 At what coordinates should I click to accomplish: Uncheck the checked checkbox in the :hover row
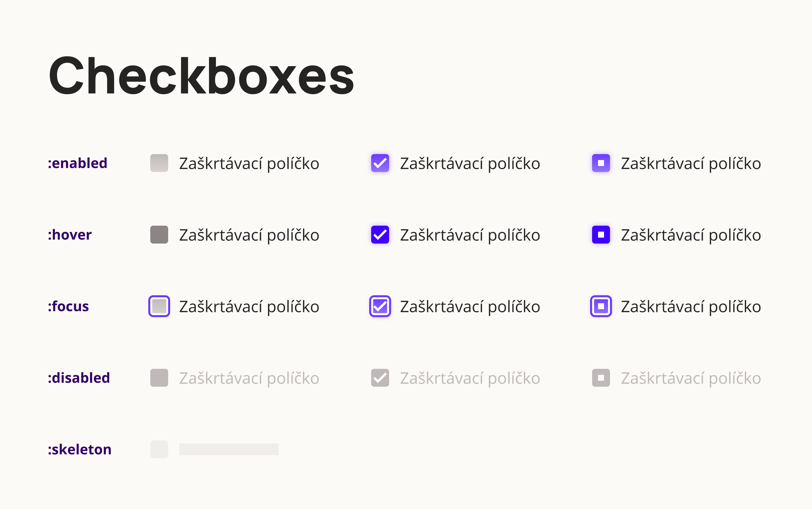tap(380, 235)
